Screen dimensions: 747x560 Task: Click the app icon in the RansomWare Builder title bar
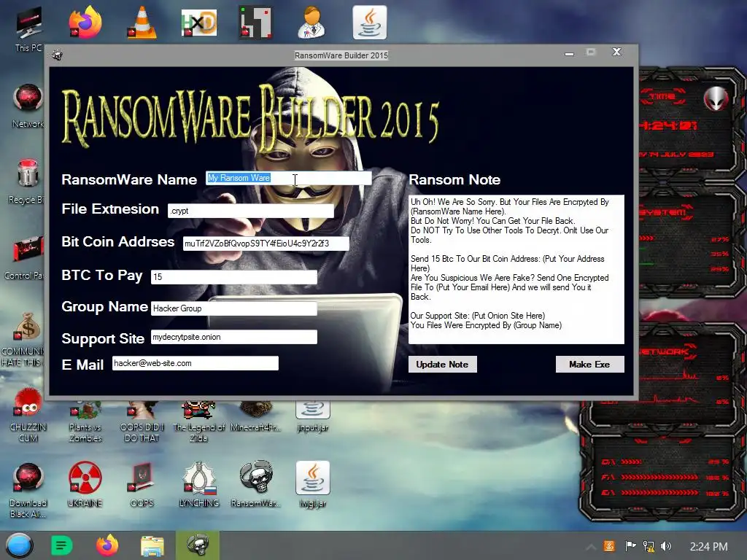[57, 55]
